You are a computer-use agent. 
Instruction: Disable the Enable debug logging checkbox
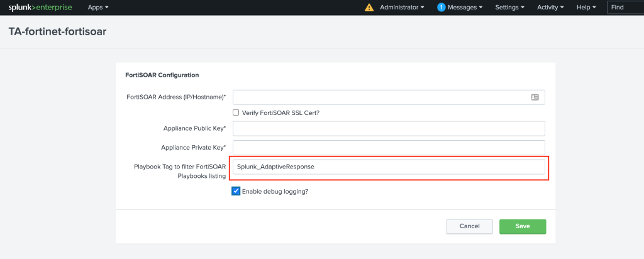pos(236,191)
